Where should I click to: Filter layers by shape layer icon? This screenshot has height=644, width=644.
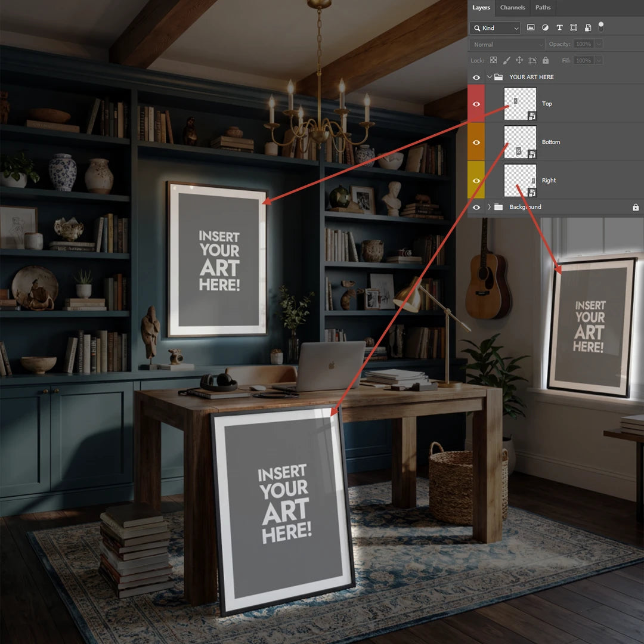point(574,28)
